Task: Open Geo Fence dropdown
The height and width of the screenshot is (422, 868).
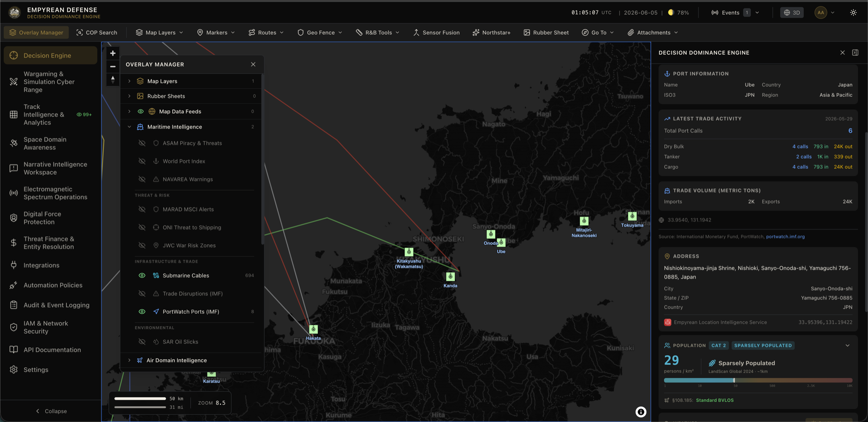Action: [320, 33]
